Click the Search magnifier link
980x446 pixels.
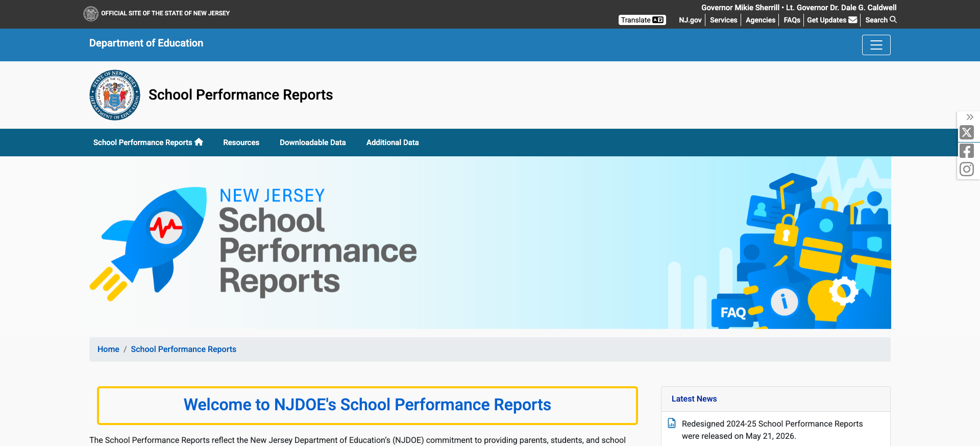pos(880,20)
